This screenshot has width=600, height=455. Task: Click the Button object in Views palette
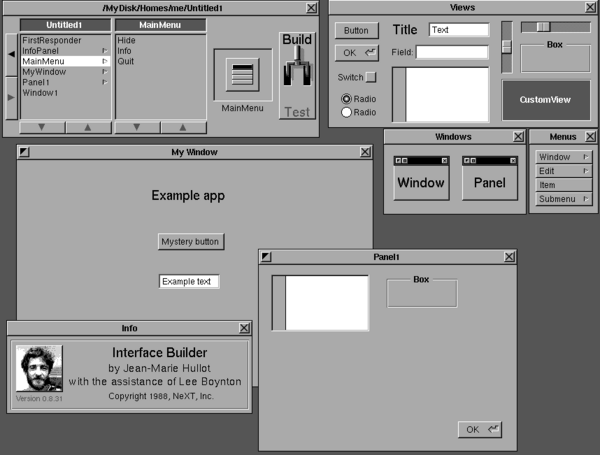click(357, 31)
